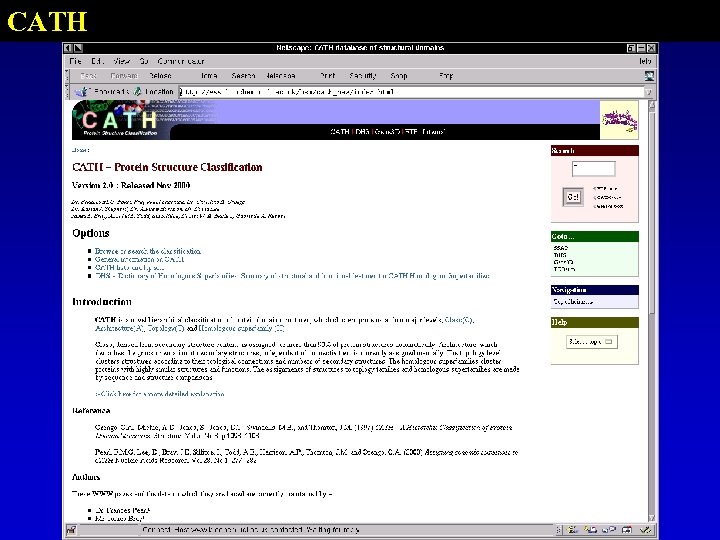Viewport: 720px width, 540px height.
Task: Click the scrollbar up arrow
Action: (652, 104)
